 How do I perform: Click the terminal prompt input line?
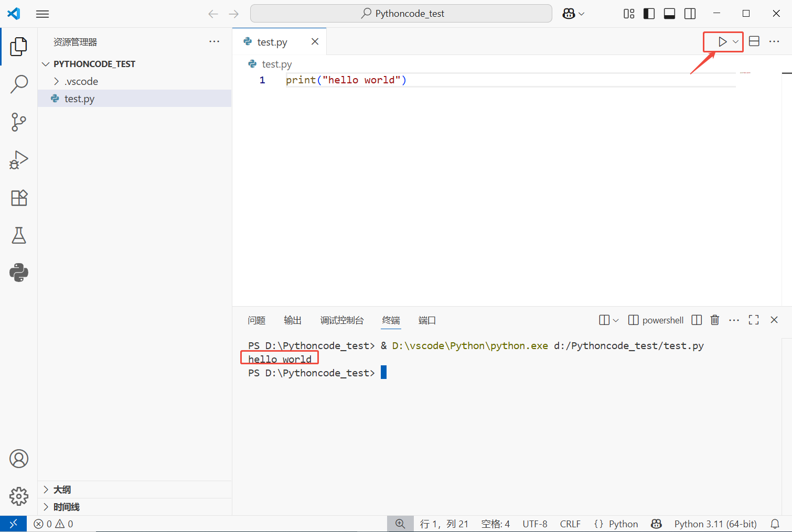[x=317, y=373]
